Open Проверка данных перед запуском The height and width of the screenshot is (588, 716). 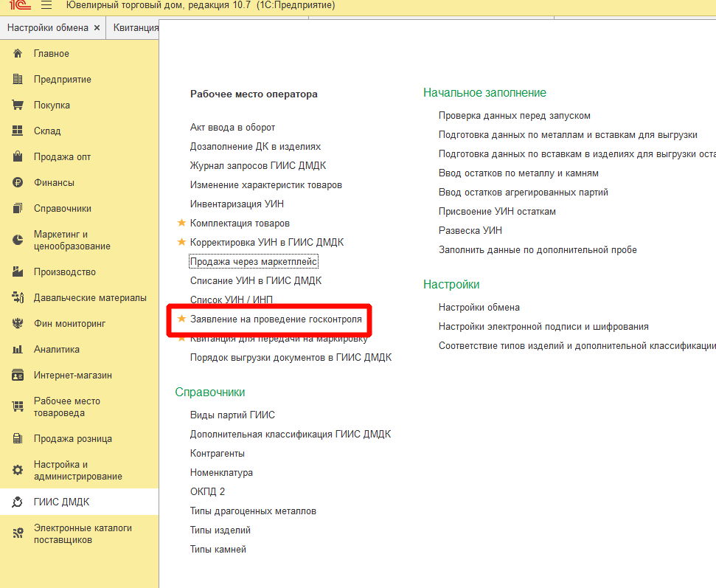pos(515,116)
